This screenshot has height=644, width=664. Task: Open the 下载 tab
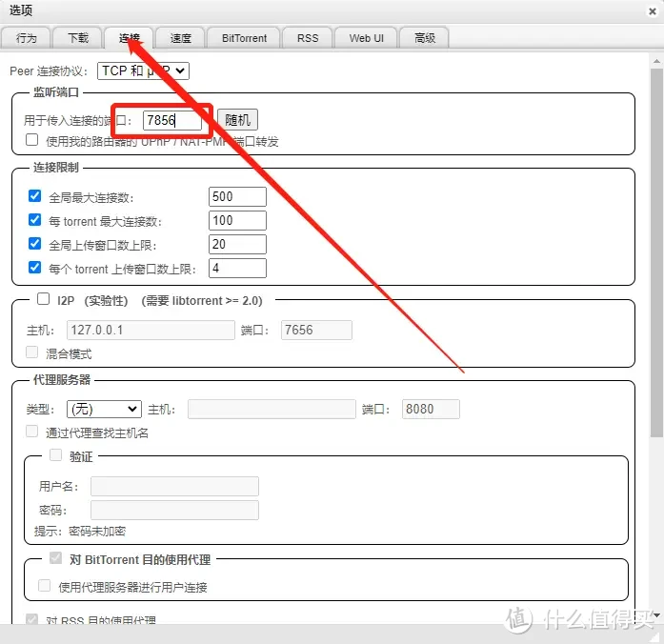point(78,38)
